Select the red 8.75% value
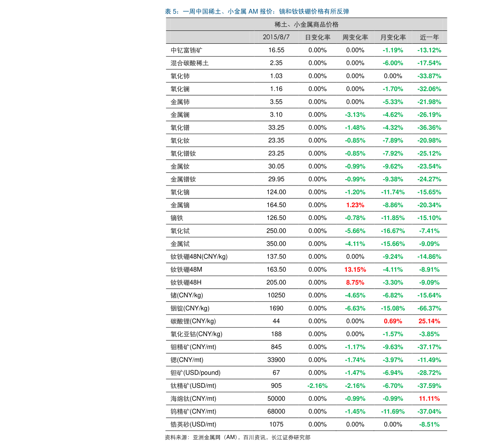Viewport: 477px width, 448px height. click(355, 283)
